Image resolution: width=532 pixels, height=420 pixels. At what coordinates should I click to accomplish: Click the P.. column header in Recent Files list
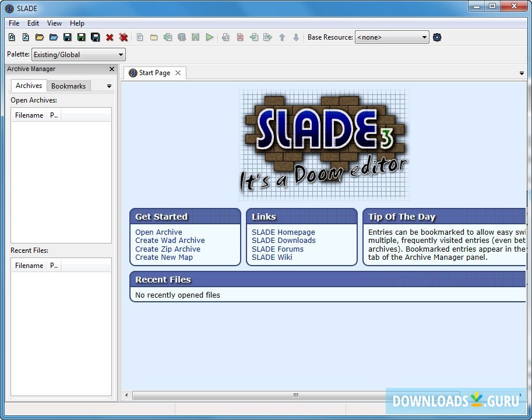54,266
